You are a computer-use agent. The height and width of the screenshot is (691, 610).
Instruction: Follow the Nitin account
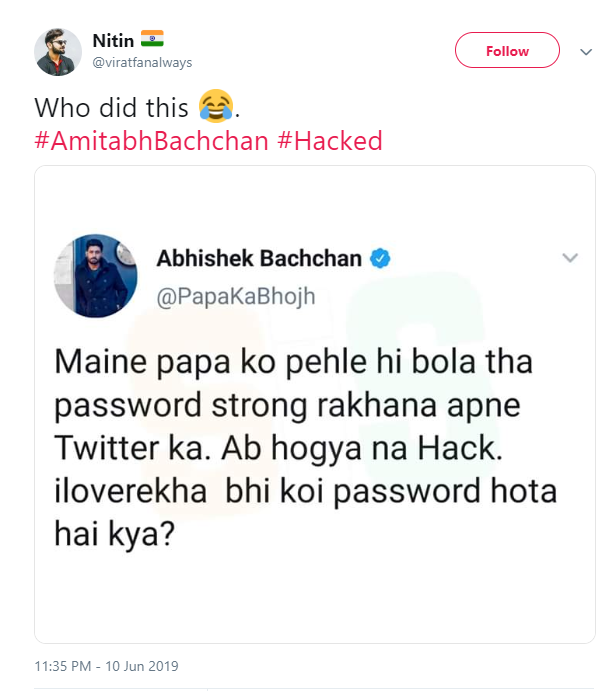click(x=507, y=51)
